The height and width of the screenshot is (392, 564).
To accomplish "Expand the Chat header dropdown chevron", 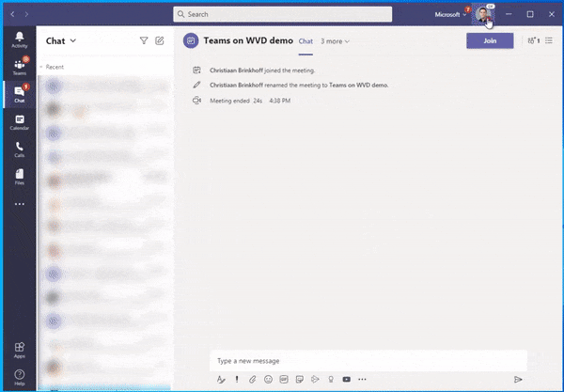I will click(73, 40).
